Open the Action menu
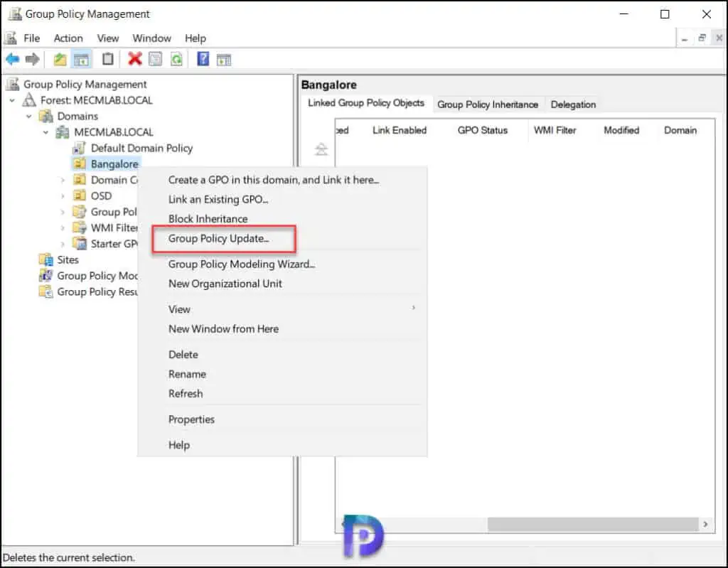The height and width of the screenshot is (568, 728). (68, 38)
